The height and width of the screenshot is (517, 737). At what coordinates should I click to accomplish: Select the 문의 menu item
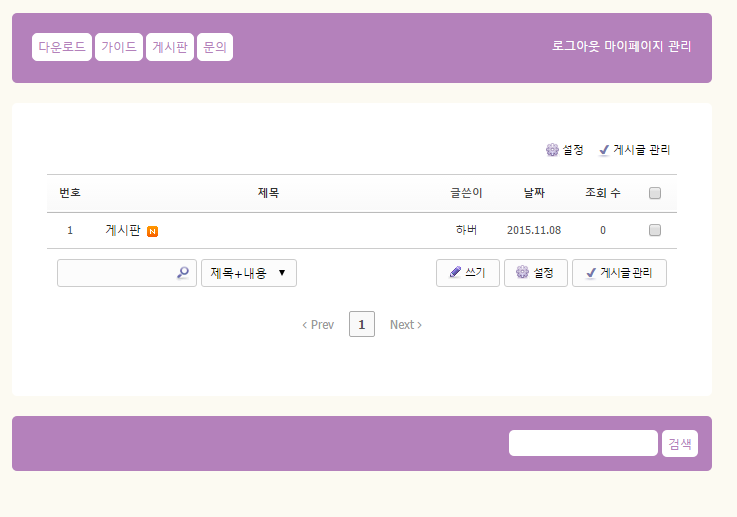215,47
